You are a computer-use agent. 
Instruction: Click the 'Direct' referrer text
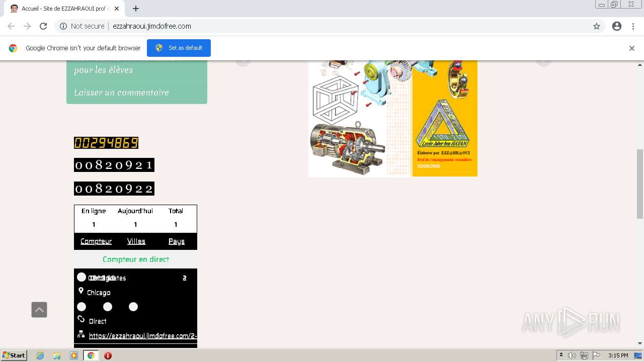tap(98, 321)
